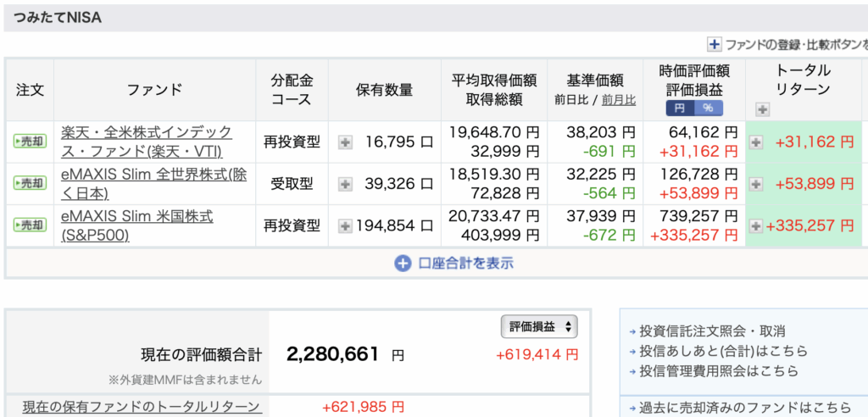Expand total return detail for +31,162 円
The height and width of the screenshot is (417, 868).
[x=756, y=142]
